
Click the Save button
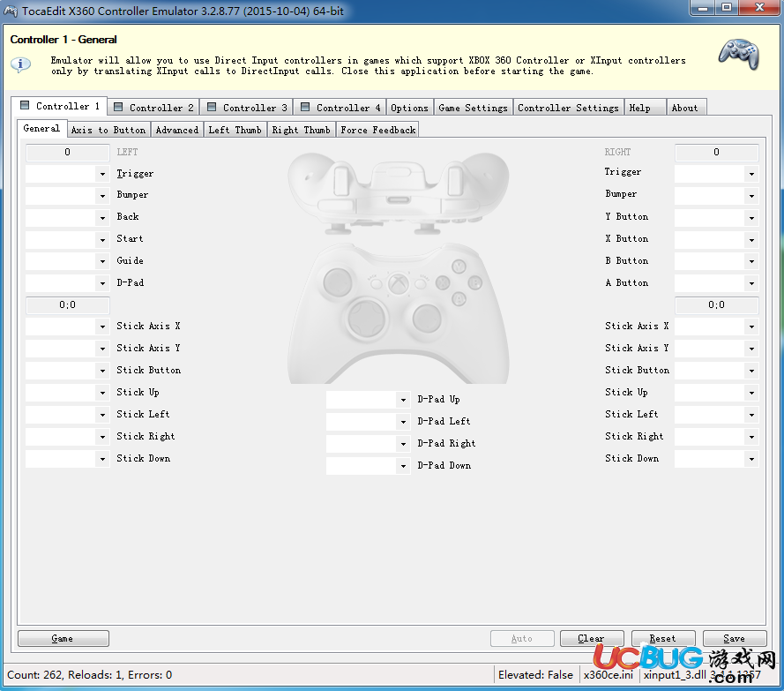[x=735, y=638]
